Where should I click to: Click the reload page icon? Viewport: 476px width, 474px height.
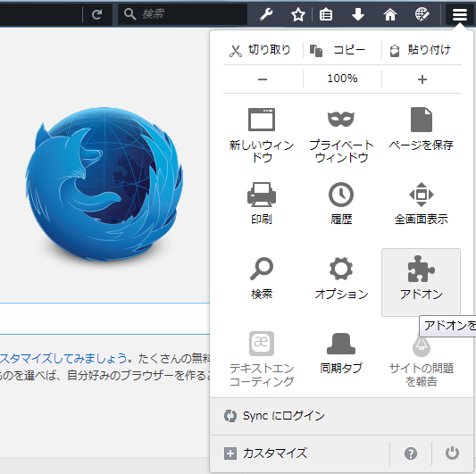tap(96, 14)
